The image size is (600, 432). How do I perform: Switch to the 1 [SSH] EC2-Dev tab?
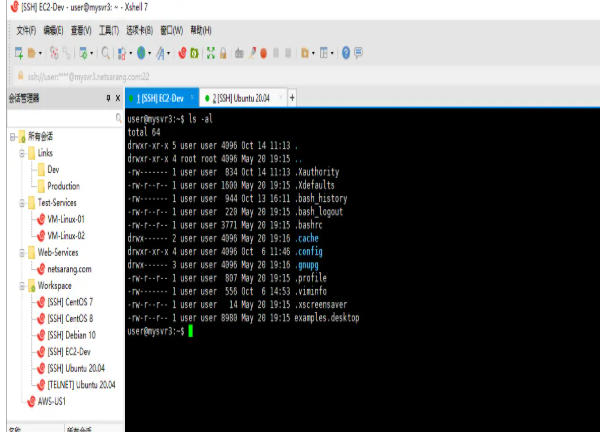pyautogui.click(x=161, y=98)
